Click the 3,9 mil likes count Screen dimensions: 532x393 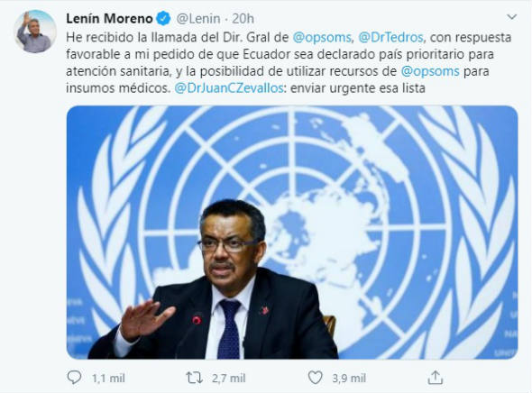[x=349, y=378]
